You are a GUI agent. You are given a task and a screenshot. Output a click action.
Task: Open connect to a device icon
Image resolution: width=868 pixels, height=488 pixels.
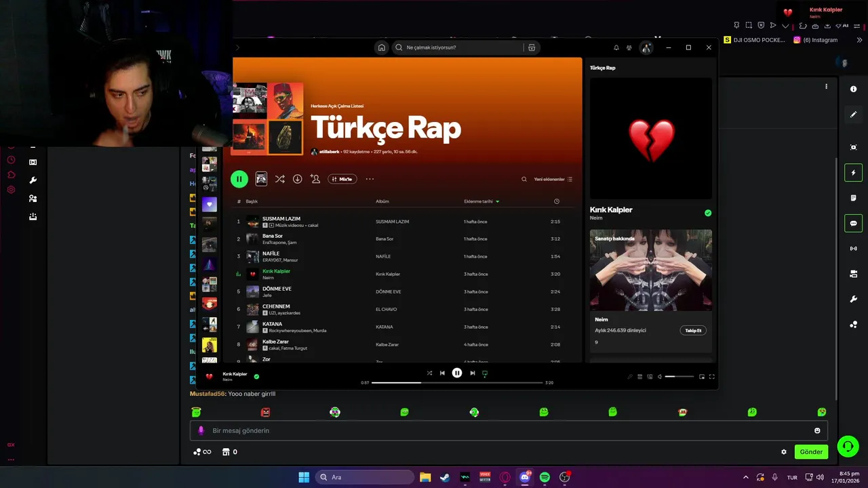tap(650, 377)
